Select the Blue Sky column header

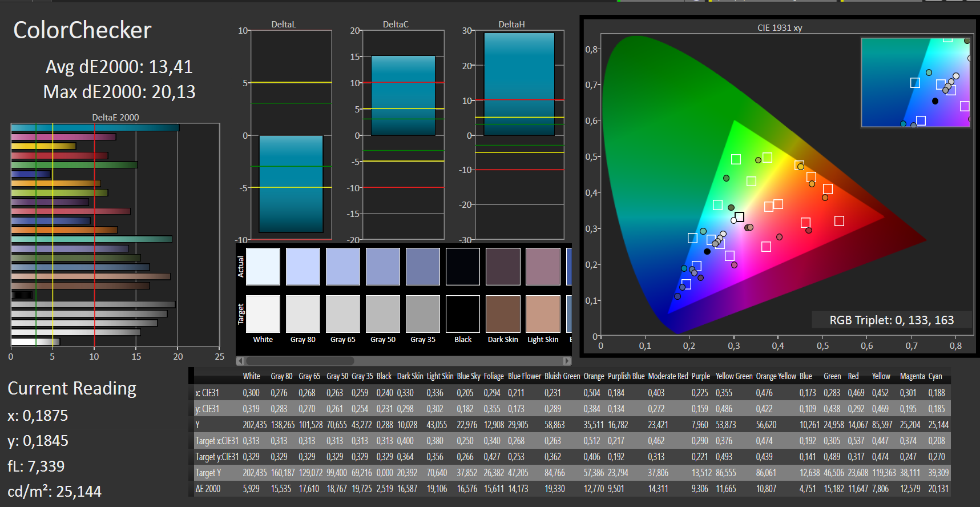tap(469, 376)
